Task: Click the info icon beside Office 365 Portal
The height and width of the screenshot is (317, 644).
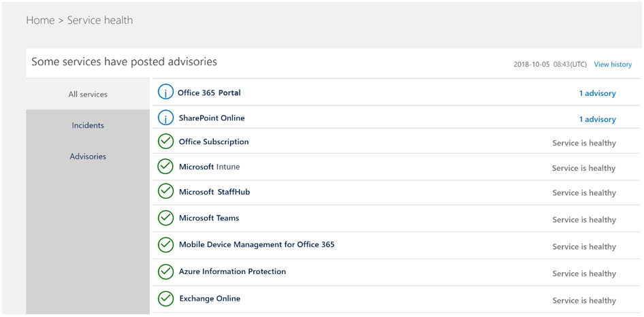Action: tap(165, 93)
